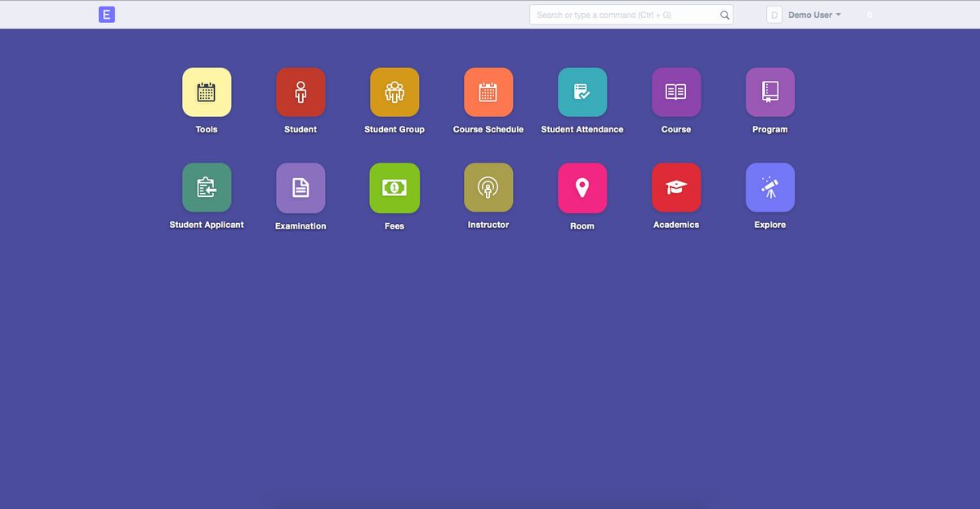Screen dimensions: 980x509
Task: Click the Demo User avatar badge
Action: pyautogui.click(x=772, y=14)
